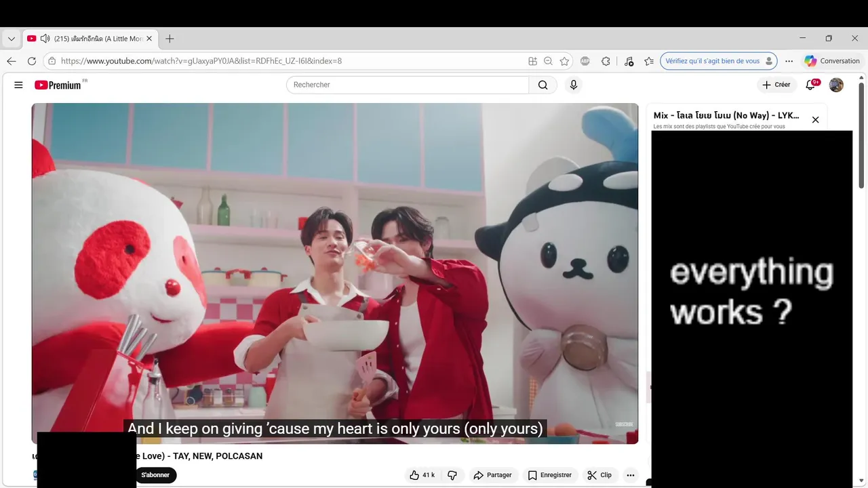Open the notifications bell
The height and width of the screenshot is (488, 868).
pyautogui.click(x=810, y=85)
